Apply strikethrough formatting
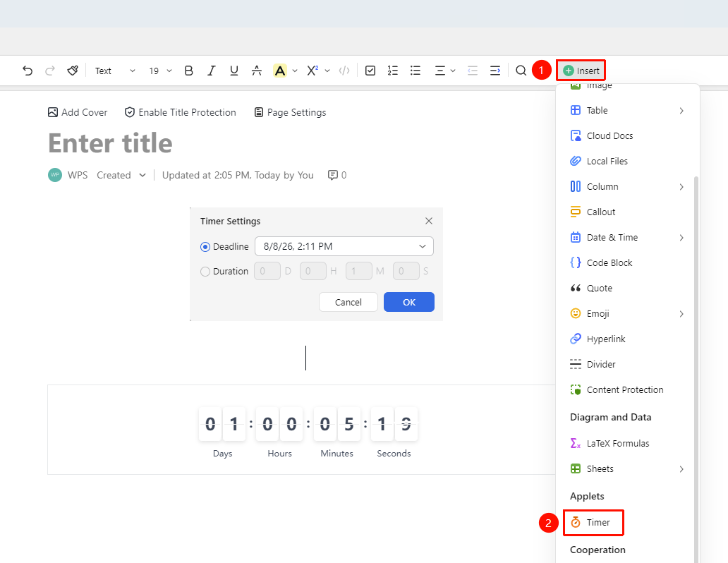 pyautogui.click(x=257, y=71)
